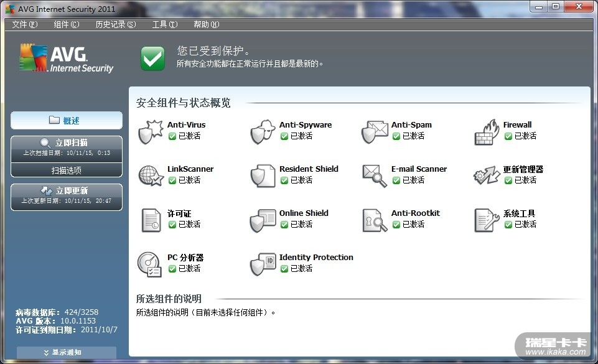This screenshot has width=598, height=364.
Task: Click the AVG 版本 10.0.1153 text
Action: click(55, 321)
